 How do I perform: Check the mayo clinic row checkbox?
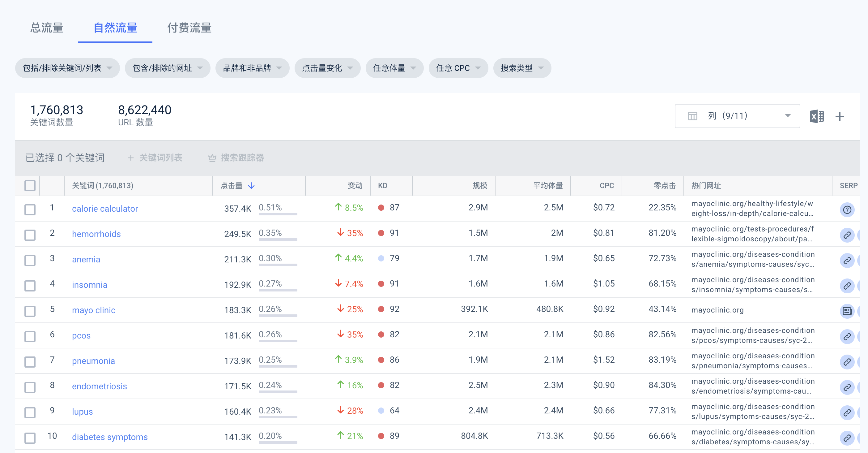point(30,311)
